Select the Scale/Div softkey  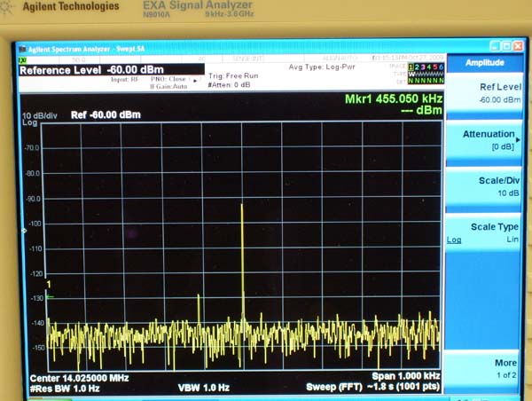pos(484,187)
